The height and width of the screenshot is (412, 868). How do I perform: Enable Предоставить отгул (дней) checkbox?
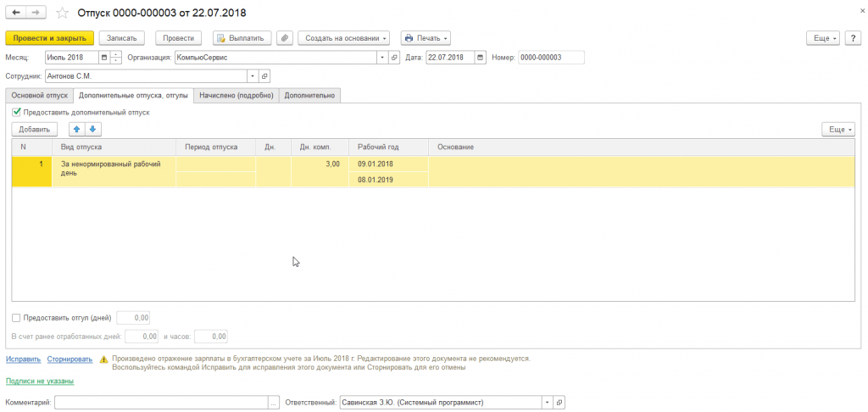[16, 318]
